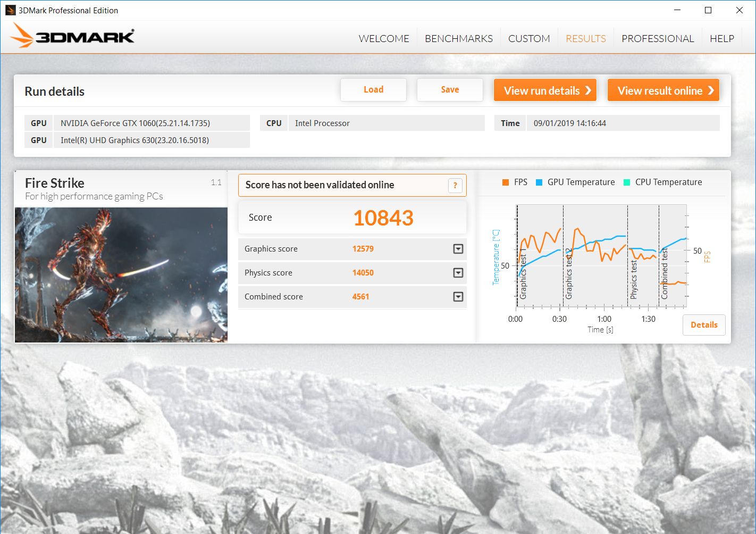The width and height of the screenshot is (756, 534).
Task: Click the Fire Strike version number 1.1
Action: coord(216,182)
